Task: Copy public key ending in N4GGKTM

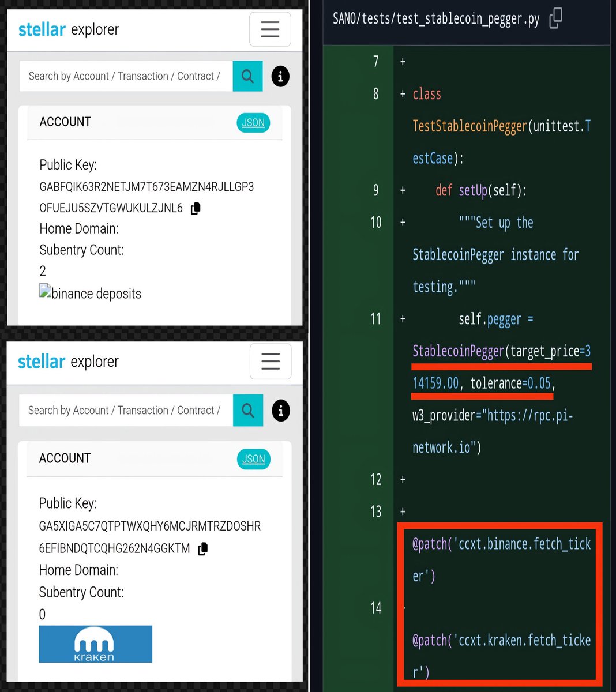Action: point(202,549)
